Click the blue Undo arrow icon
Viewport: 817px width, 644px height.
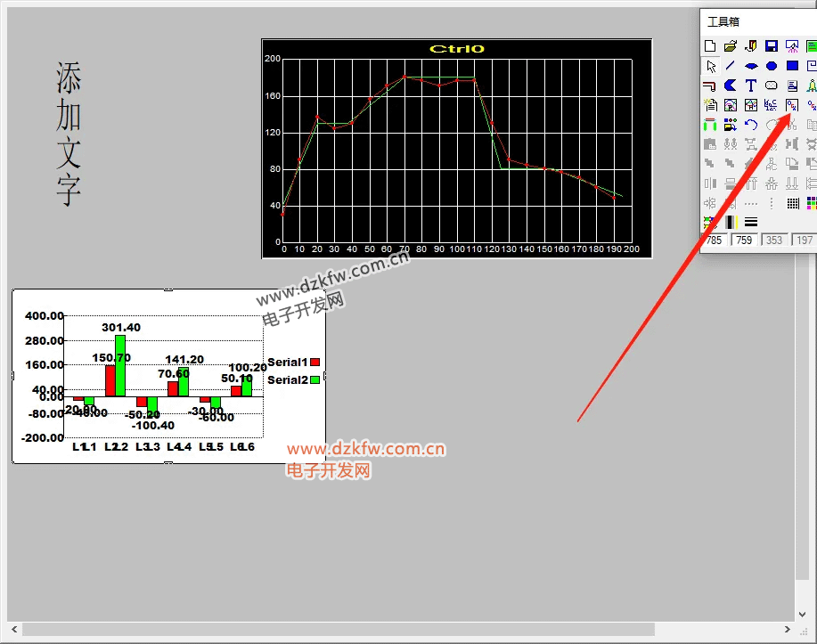click(751, 125)
